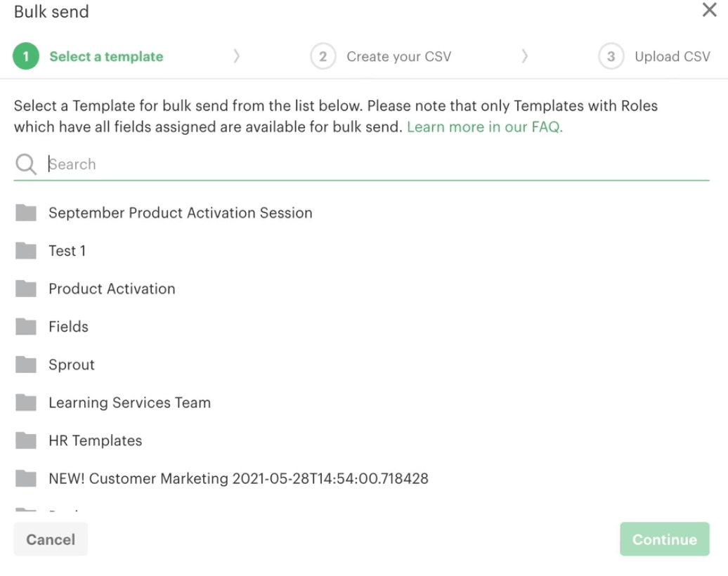Go to step 1 Select a template

105,57
